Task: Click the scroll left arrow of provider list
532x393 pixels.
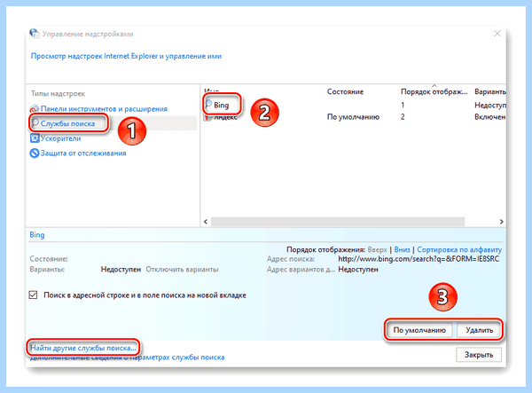Action: 206,222
